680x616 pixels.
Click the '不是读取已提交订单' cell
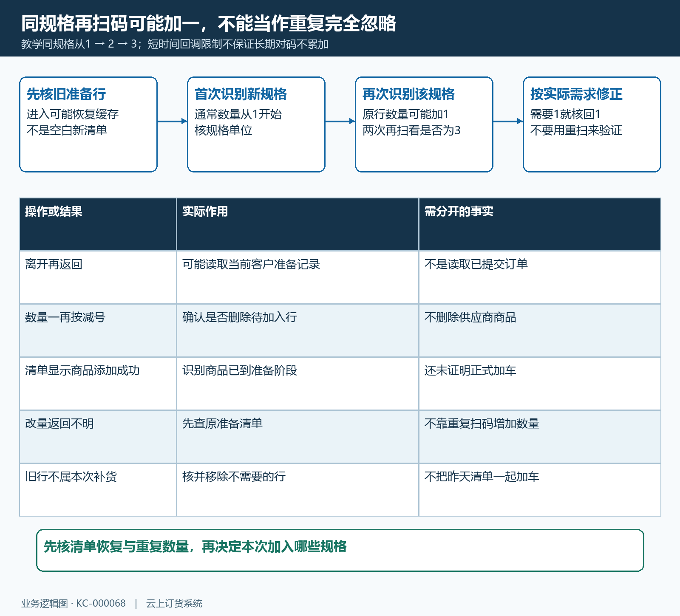coord(540,277)
